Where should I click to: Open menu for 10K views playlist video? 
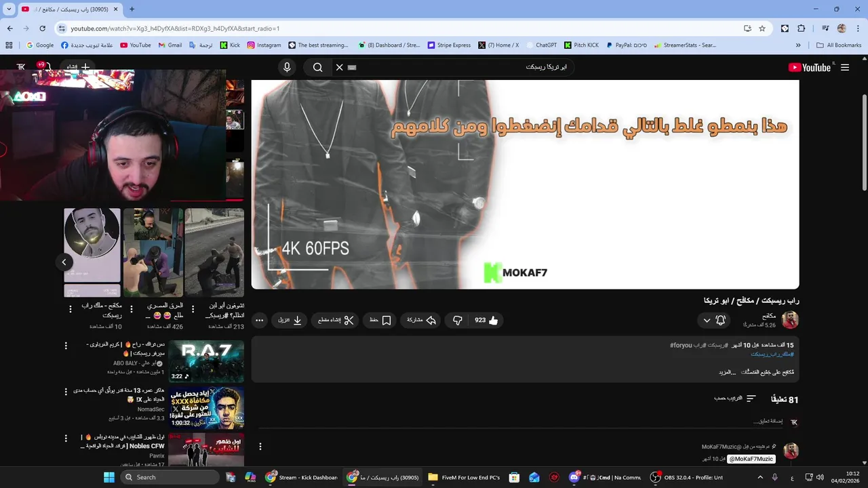(x=71, y=309)
